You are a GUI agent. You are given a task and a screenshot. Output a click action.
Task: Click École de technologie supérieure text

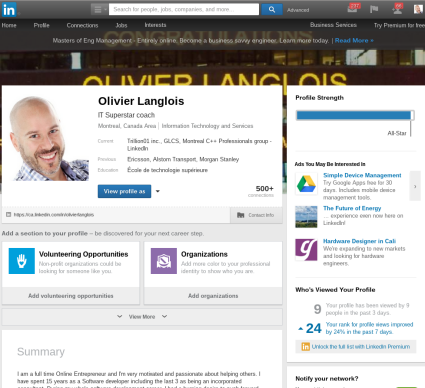tap(167, 170)
